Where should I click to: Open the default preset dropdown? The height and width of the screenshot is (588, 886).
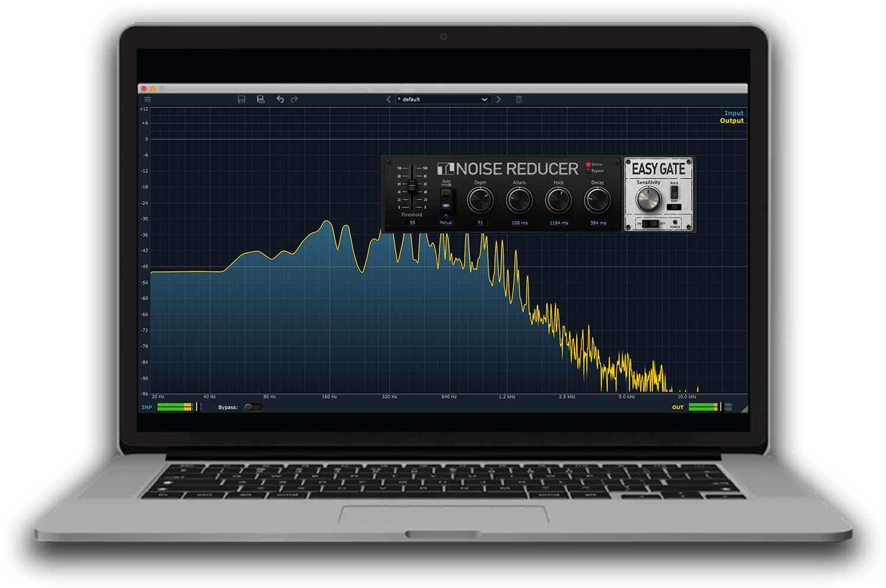click(x=443, y=99)
